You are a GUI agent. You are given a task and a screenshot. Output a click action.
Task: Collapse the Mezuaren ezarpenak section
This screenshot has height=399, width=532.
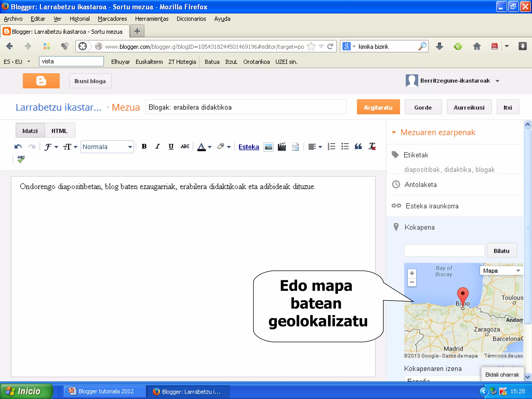(394, 132)
